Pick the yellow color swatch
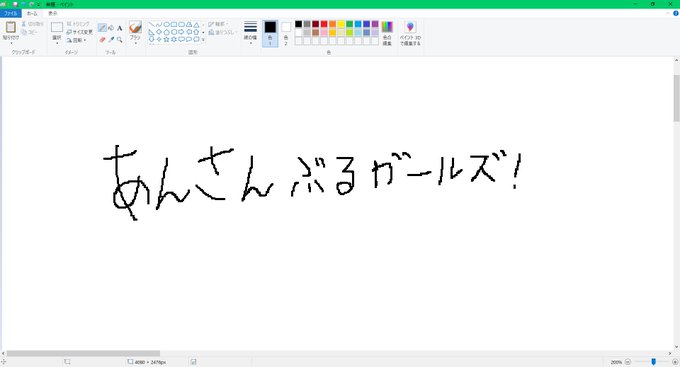 [x=341, y=24]
